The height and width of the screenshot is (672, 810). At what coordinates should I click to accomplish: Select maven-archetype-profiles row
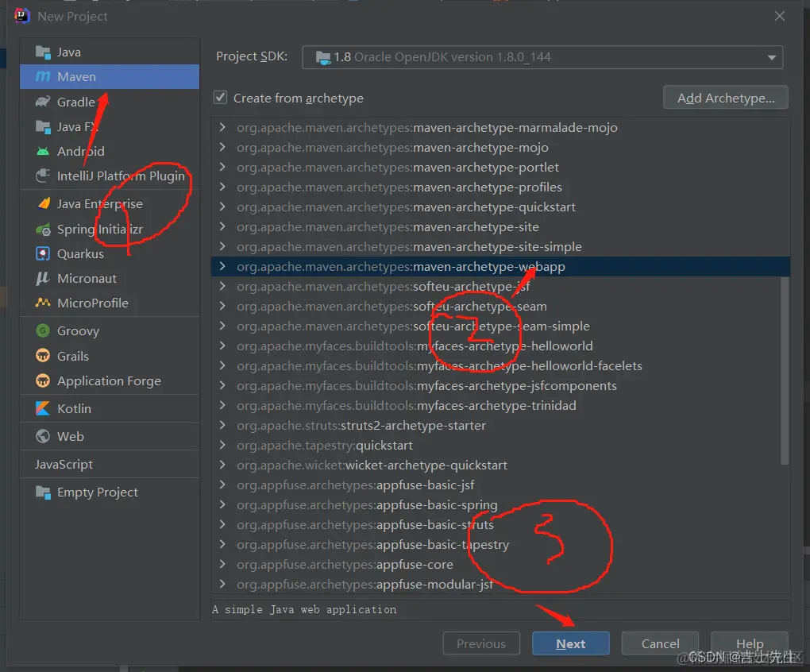[500, 187]
